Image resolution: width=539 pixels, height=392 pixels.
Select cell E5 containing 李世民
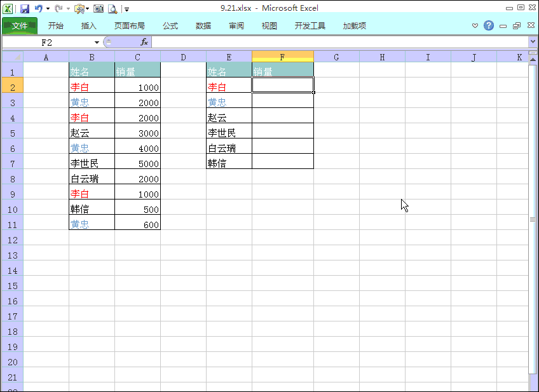point(229,131)
